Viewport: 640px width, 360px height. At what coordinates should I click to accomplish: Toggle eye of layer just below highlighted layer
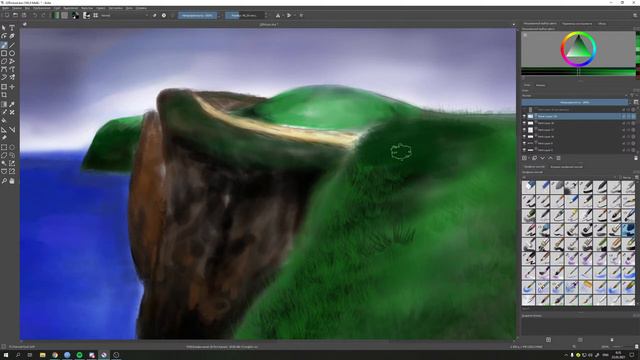pos(524,123)
